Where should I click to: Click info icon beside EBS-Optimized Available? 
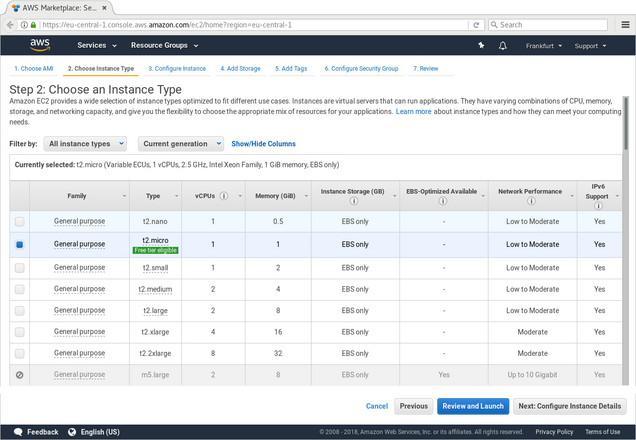tap(441, 201)
